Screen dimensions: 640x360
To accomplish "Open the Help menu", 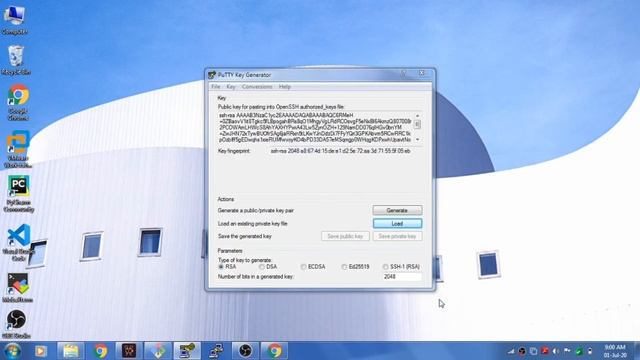I will pyautogui.click(x=284, y=87).
